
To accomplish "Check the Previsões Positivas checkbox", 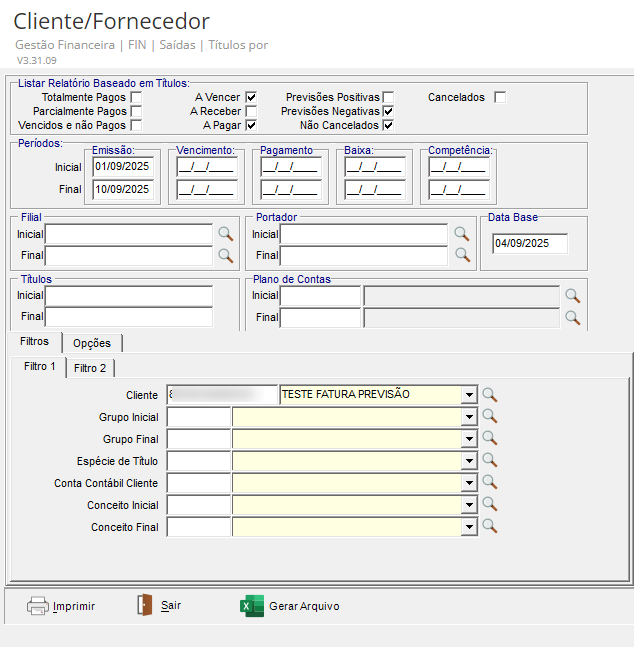I will click(388, 97).
